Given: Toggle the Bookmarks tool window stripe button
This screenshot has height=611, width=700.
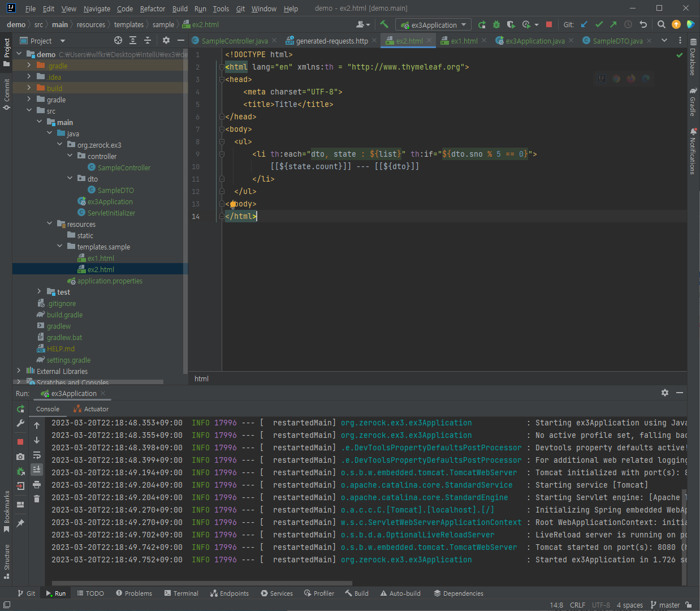Looking at the screenshot, I should point(6,512).
